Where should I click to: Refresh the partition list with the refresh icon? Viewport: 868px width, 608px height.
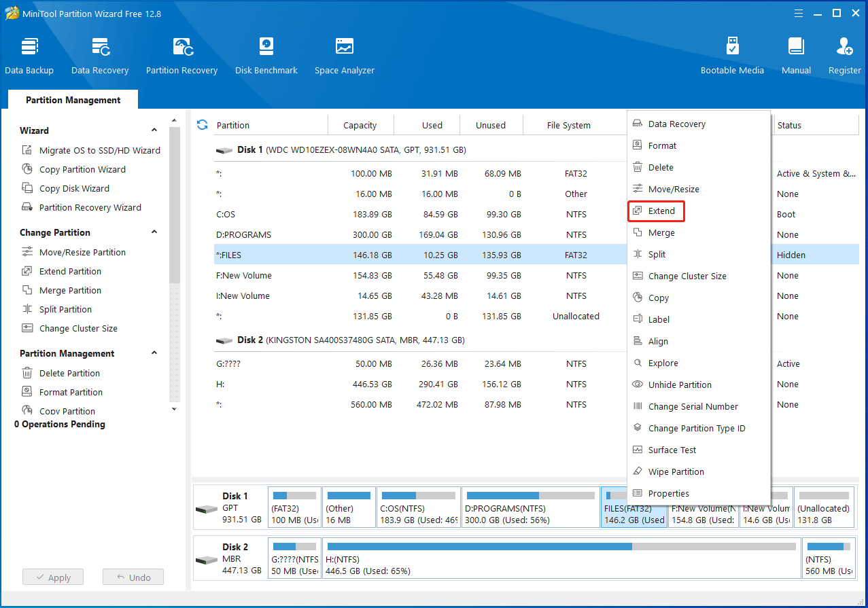coord(202,124)
